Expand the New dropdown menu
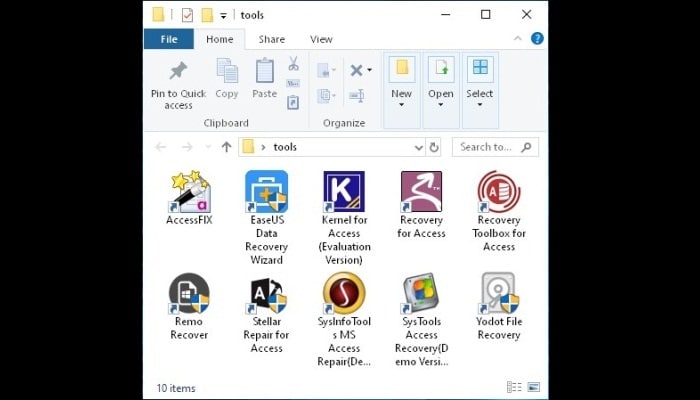 [401, 91]
